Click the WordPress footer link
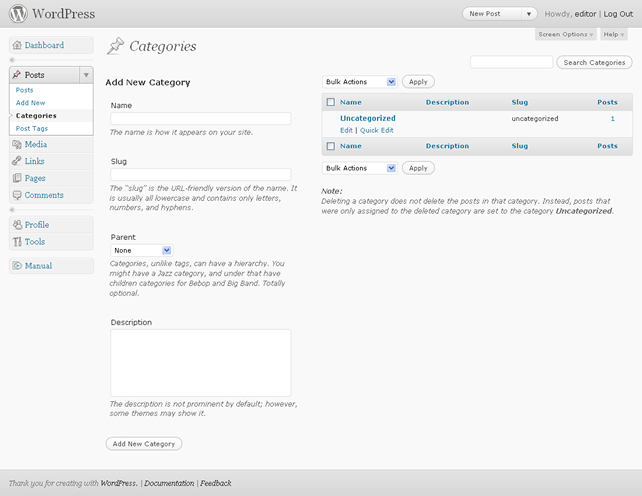This screenshot has width=642, height=496. point(118,483)
